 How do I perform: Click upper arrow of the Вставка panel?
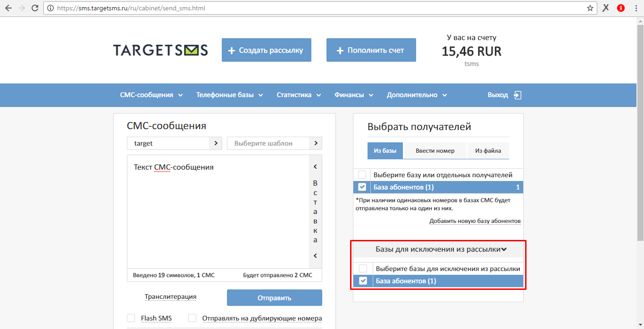click(x=315, y=167)
